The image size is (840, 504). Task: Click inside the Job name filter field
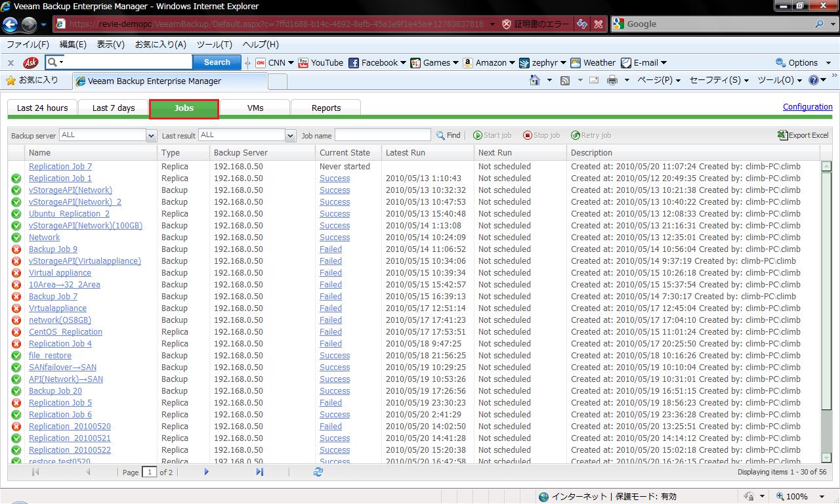[383, 135]
